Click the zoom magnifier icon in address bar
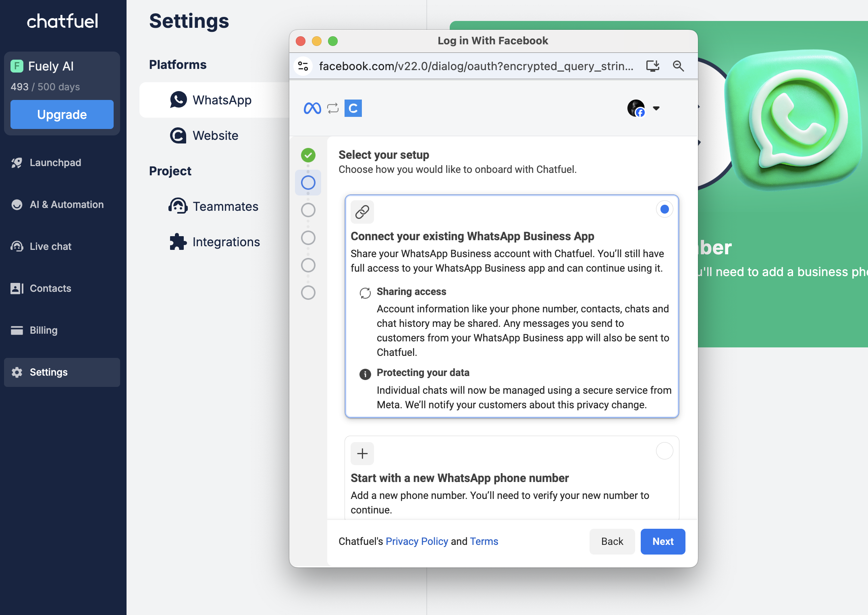The width and height of the screenshot is (868, 615). click(x=679, y=66)
